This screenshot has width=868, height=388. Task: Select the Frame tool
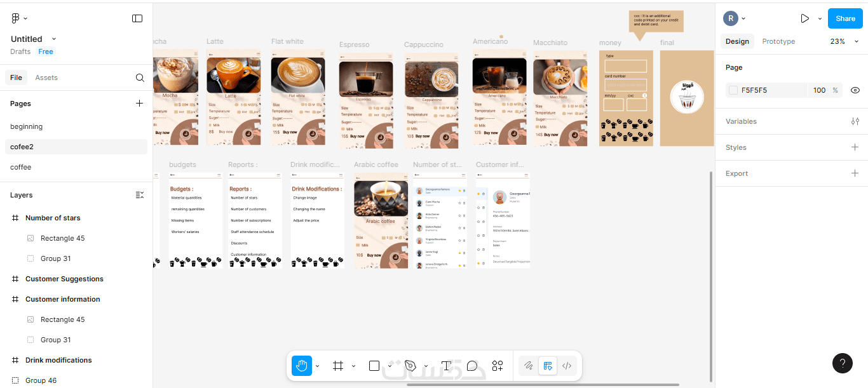click(338, 366)
